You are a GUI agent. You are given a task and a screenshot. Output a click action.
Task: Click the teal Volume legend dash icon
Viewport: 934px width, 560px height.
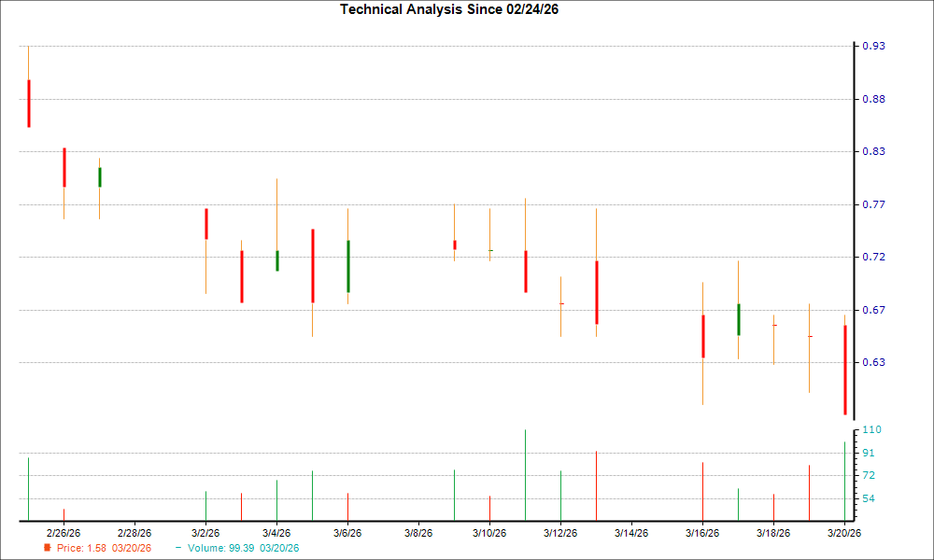point(177,549)
